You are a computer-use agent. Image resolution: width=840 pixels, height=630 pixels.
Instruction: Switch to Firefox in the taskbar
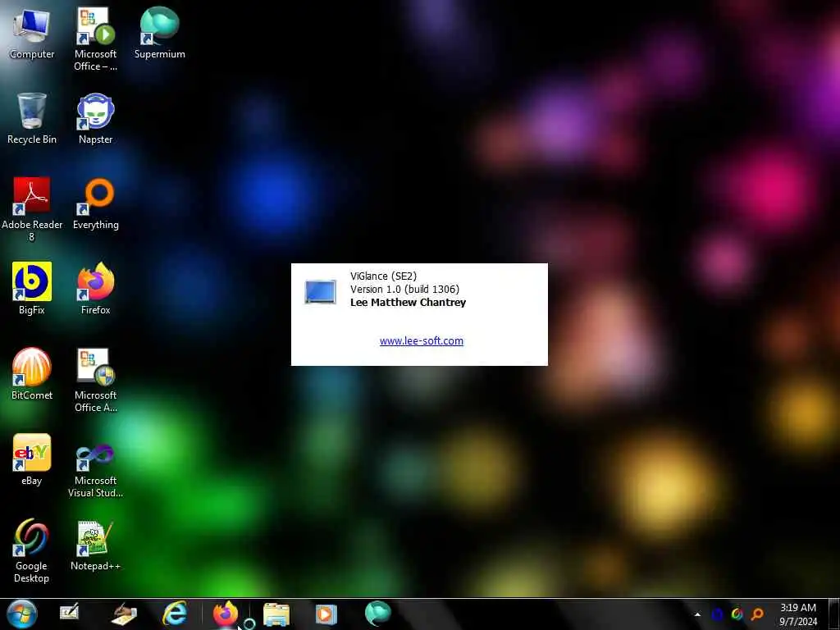[x=226, y=614]
